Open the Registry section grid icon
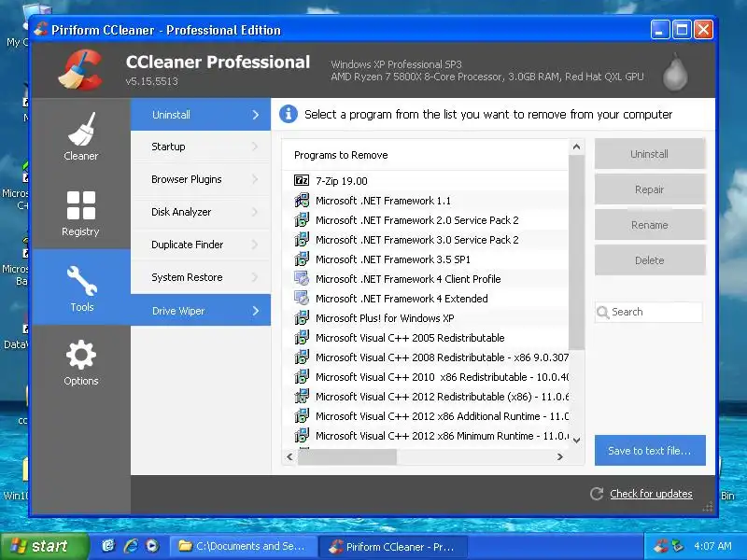 (81, 205)
